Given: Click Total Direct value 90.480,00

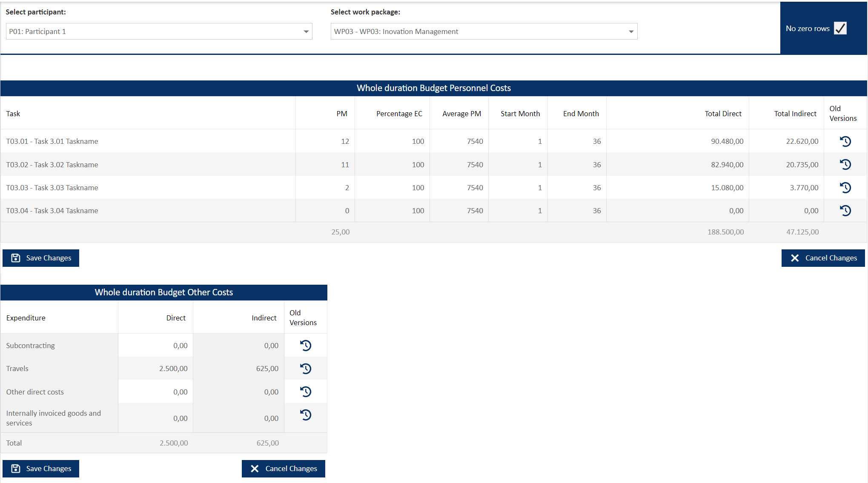Looking at the screenshot, I should coord(727,141).
